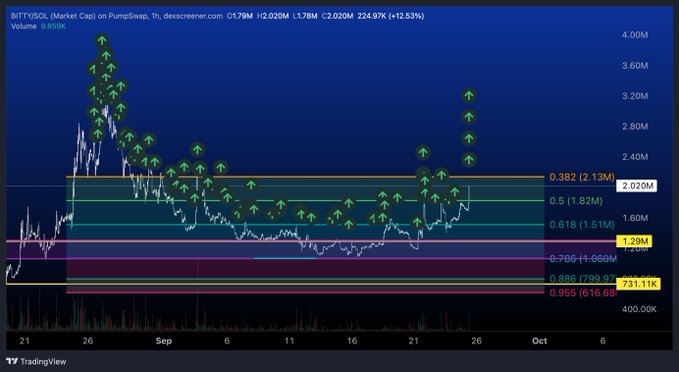Select the highest green arrow marker near 4.00M
The image size is (679, 372).
(102, 41)
